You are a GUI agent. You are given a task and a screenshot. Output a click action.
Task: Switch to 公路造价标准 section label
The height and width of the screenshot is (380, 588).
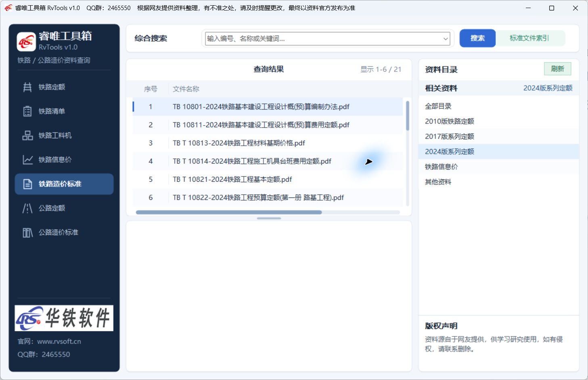(x=59, y=232)
